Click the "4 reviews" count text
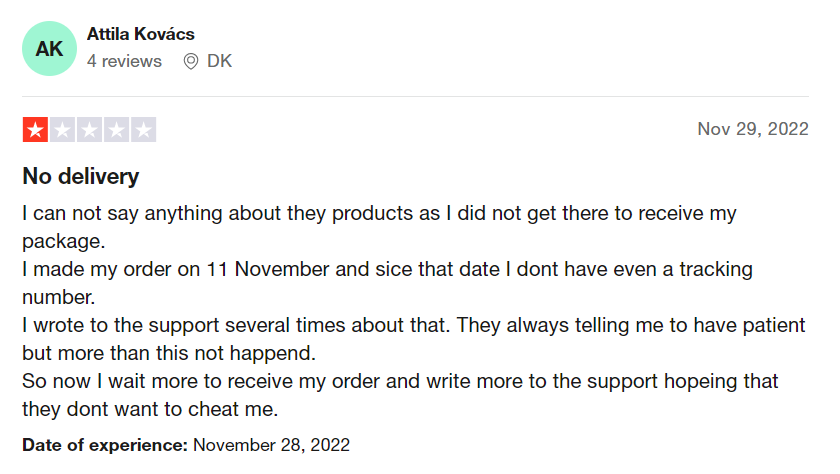Viewport: 840px width, 474px height. point(124,61)
